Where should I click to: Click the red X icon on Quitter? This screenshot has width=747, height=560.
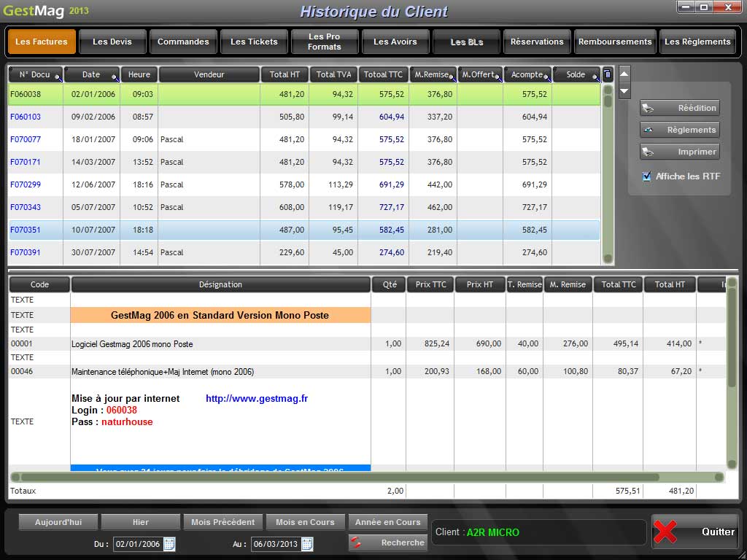(665, 532)
